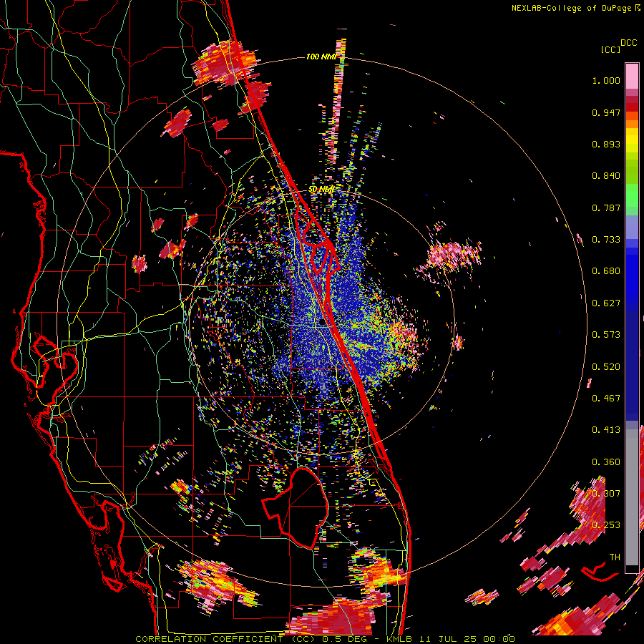
Task: Click the TH label below the color bar
Action: (615, 557)
